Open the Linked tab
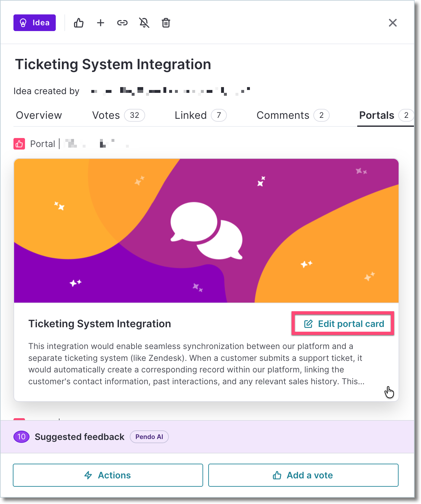The height and width of the screenshot is (504, 421). coord(201,115)
